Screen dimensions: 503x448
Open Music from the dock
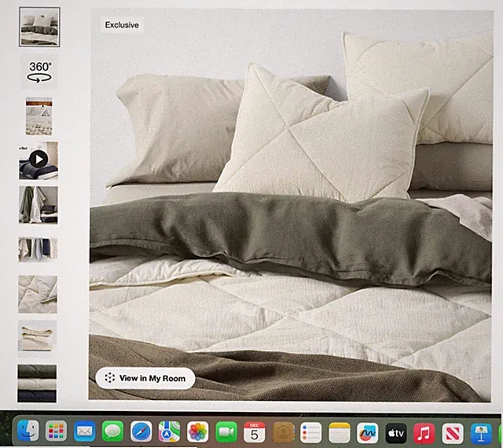(x=424, y=434)
